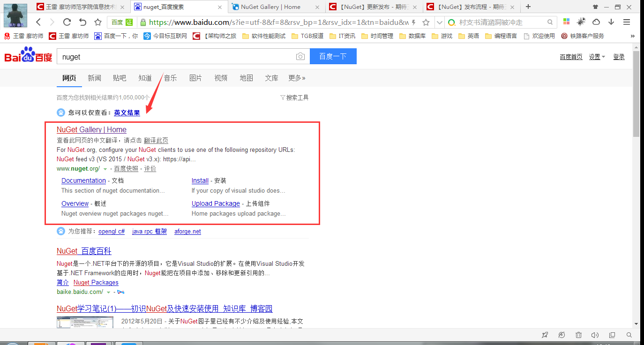Open 搜索工具 filter options

(294, 97)
